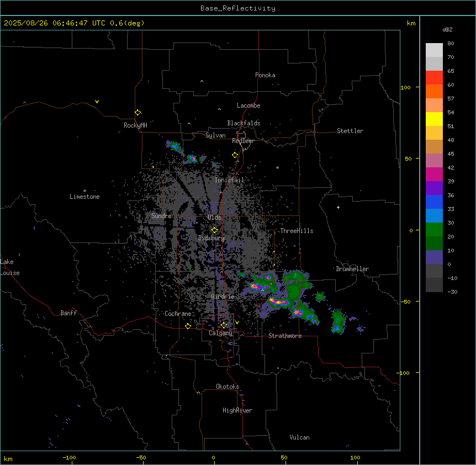Click the Blackfalds city label
The width and height of the screenshot is (476, 465).
click(244, 123)
